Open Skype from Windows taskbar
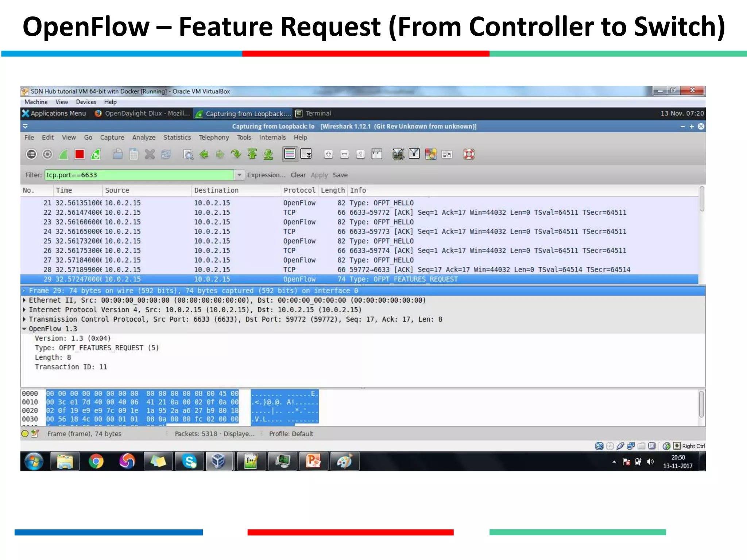The image size is (747, 560). coord(189,461)
